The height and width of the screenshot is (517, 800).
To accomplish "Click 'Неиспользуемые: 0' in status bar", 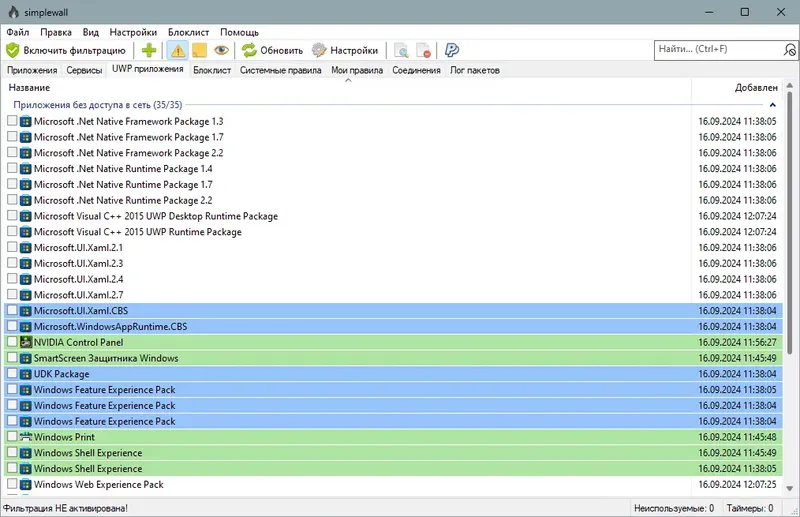I will point(674,508).
